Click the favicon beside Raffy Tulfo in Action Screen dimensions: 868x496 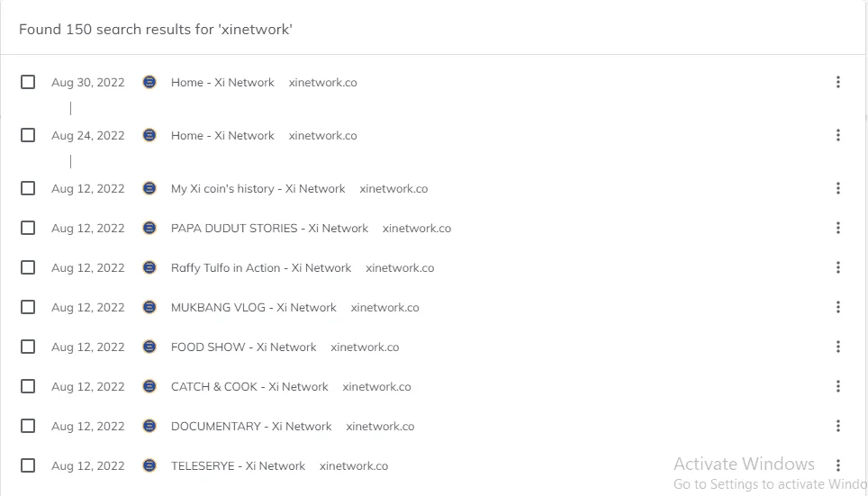[149, 267]
